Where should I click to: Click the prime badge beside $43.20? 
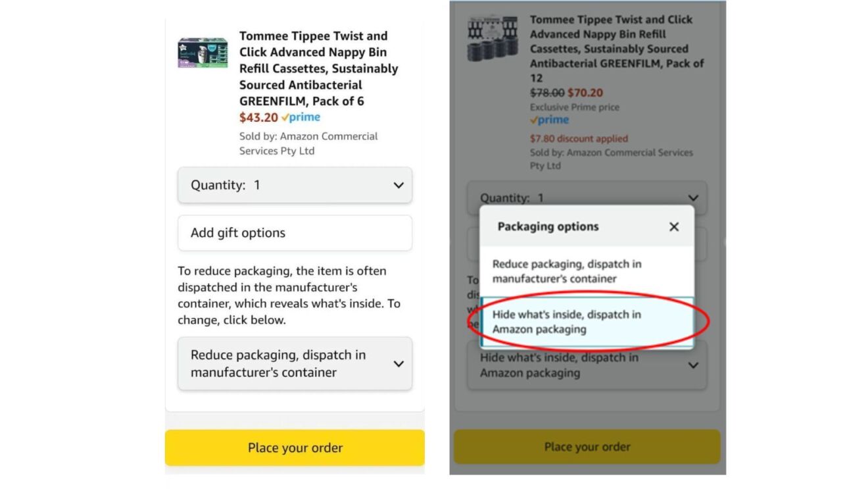click(x=301, y=118)
